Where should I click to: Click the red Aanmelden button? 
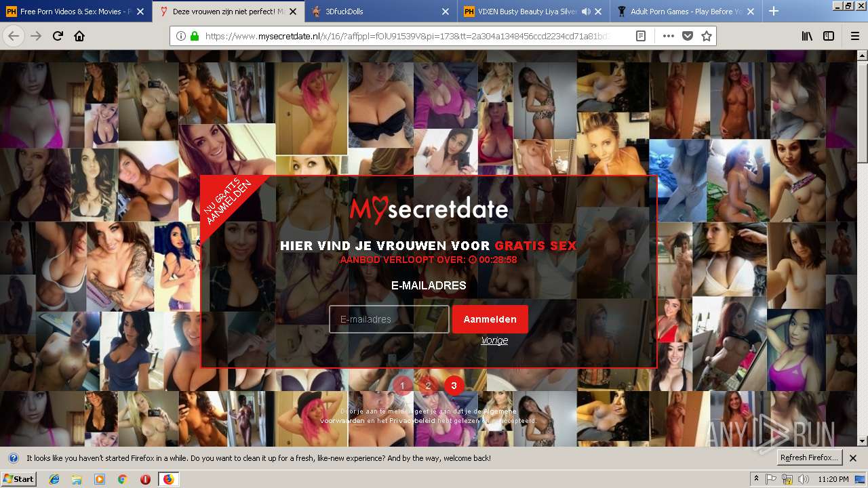click(x=490, y=319)
